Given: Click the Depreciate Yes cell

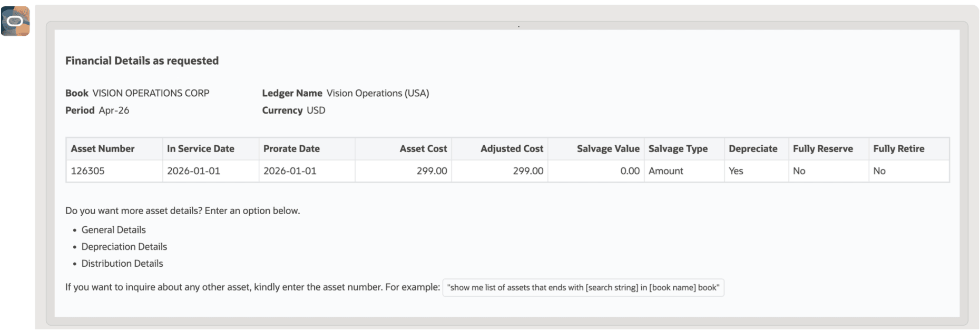Looking at the screenshot, I should (x=756, y=171).
